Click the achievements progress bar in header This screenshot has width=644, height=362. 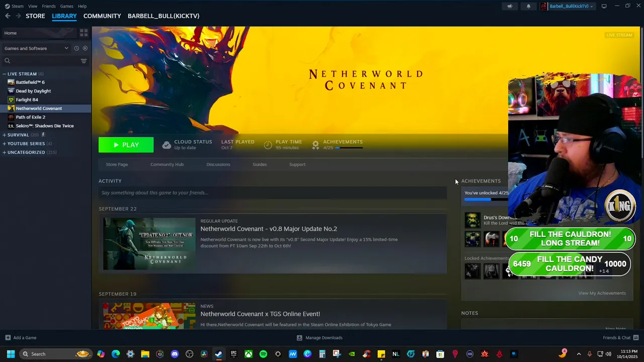point(349,148)
